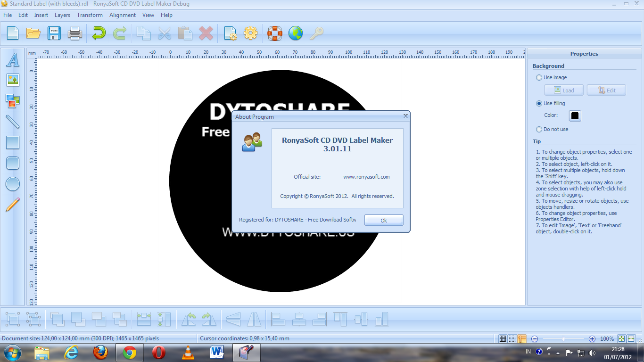This screenshot has width=644, height=362.
Task: Open document settings page-gear icon
Action: pos(230,33)
